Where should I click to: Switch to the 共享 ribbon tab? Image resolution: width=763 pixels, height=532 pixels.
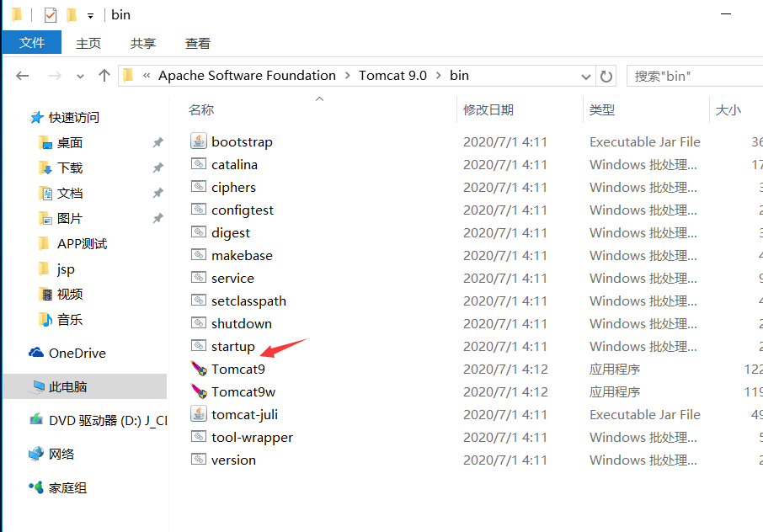[143, 43]
